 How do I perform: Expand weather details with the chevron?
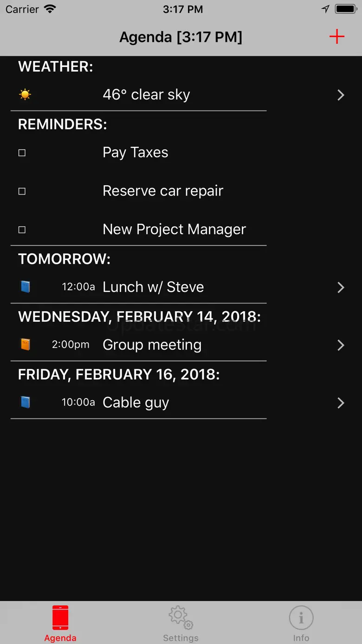tap(341, 95)
